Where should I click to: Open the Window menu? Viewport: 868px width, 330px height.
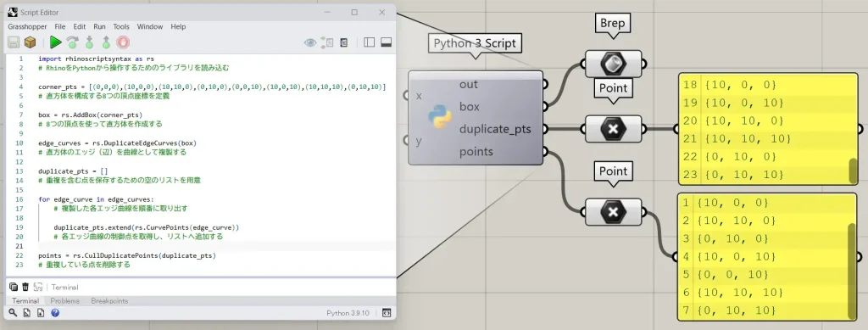150,26
